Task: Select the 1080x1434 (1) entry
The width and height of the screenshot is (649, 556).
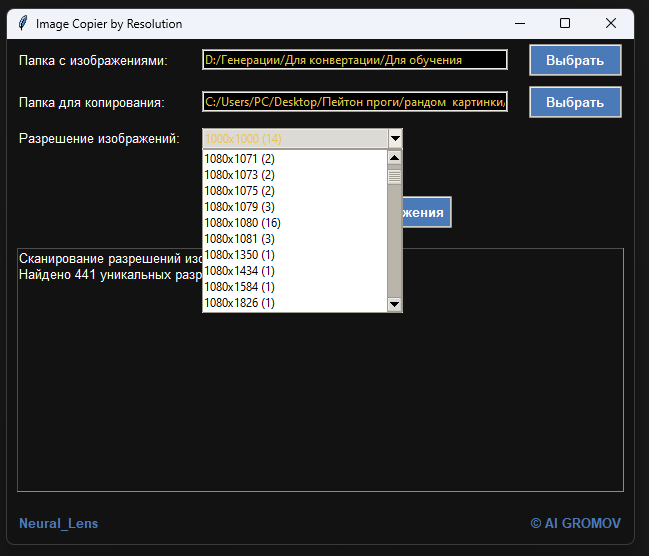Action: pyautogui.click(x=295, y=271)
